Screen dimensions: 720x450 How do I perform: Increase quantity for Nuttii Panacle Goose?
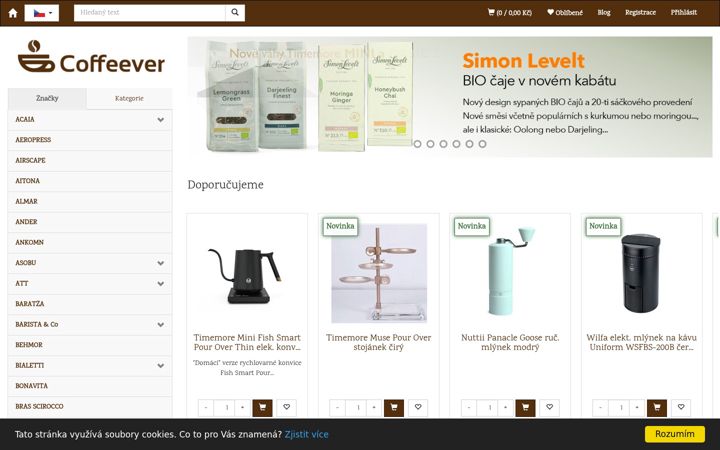[x=506, y=408]
